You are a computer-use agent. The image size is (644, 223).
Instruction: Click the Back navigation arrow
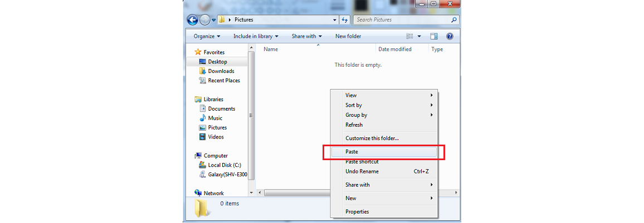point(192,19)
